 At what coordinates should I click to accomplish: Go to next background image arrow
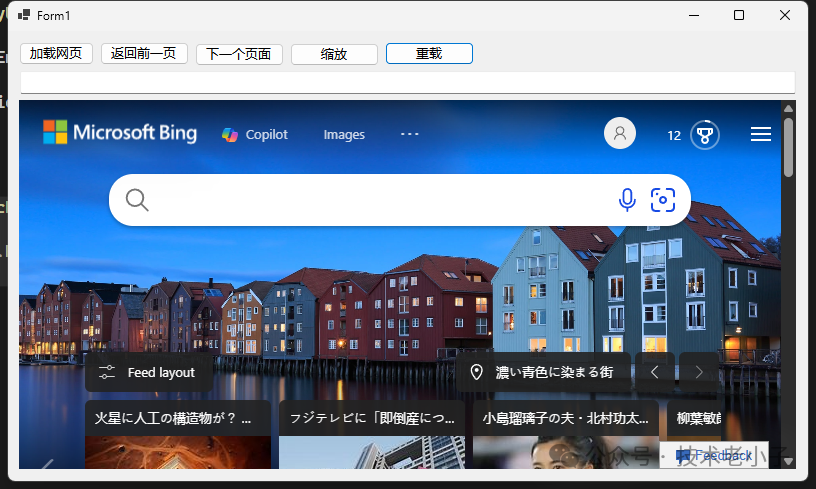click(x=699, y=372)
